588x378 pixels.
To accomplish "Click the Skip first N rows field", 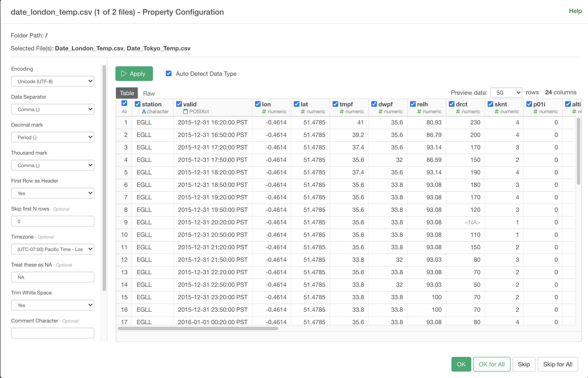I will click(x=53, y=221).
